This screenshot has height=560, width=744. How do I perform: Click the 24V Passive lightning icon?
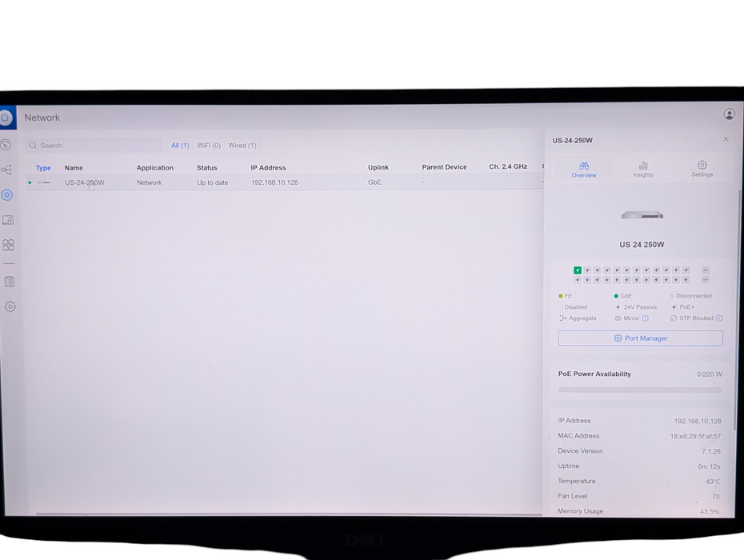click(618, 307)
